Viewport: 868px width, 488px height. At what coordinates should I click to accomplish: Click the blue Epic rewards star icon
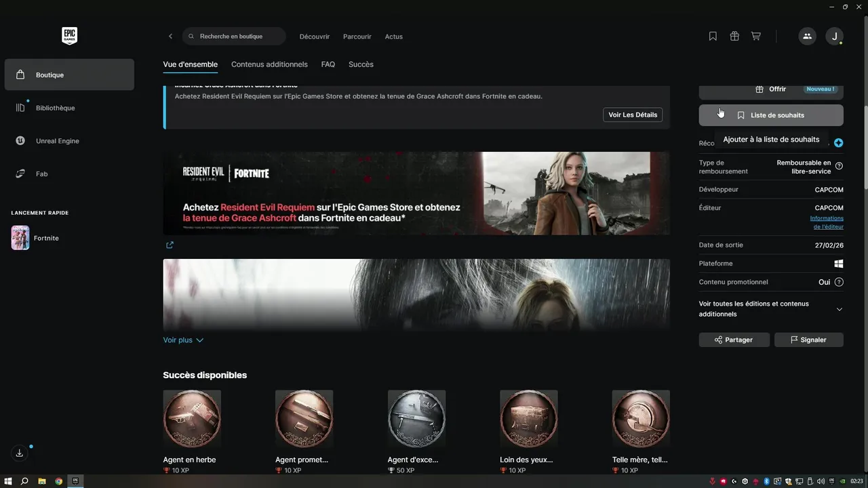(839, 143)
